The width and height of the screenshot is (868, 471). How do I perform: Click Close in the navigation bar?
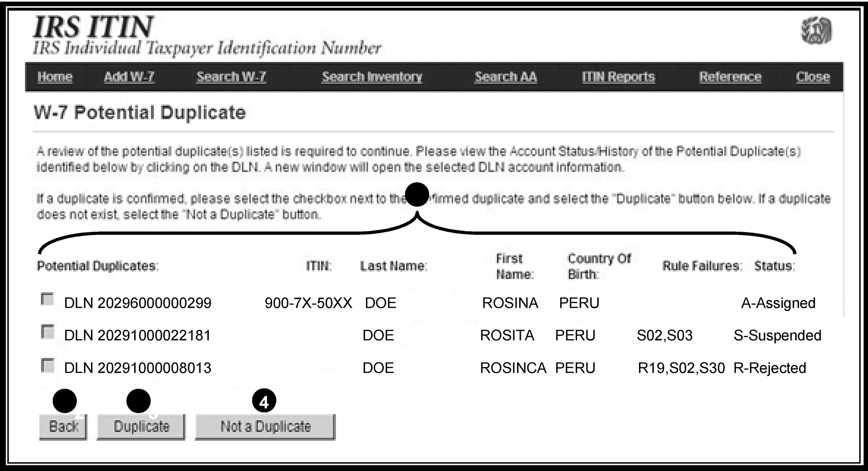[x=812, y=77]
